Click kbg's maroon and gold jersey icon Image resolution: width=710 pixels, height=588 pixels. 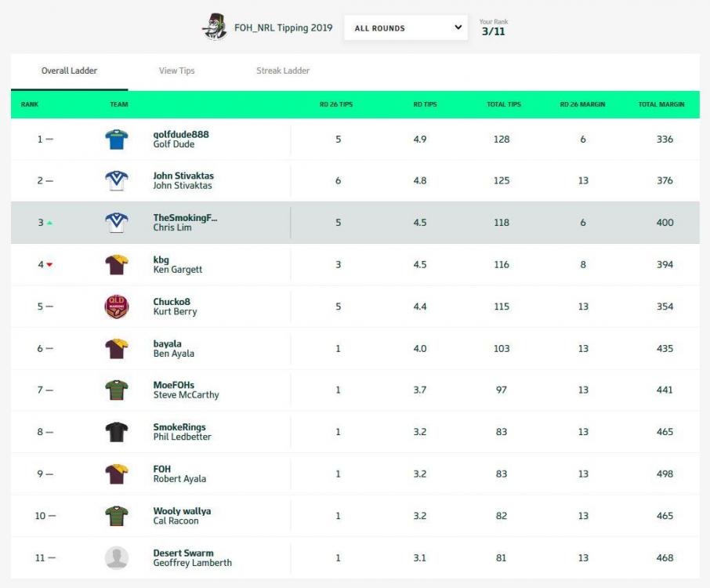click(x=116, y=264)
